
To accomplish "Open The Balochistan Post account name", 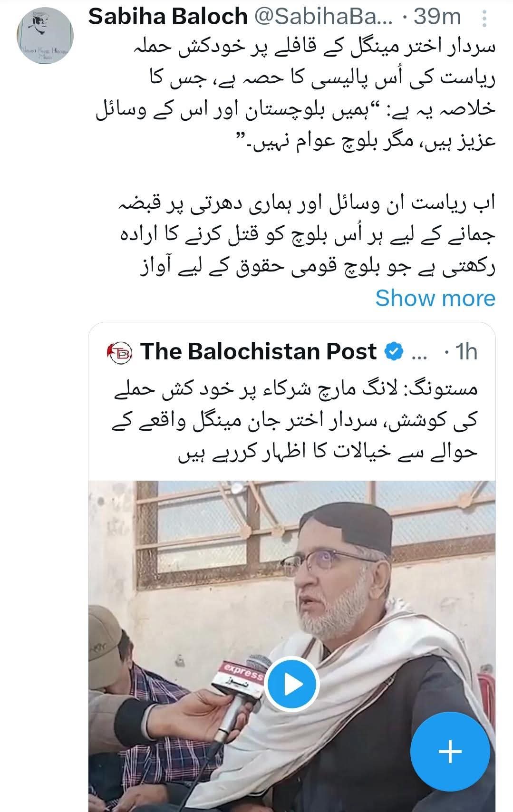I will (x=258, y=352).
